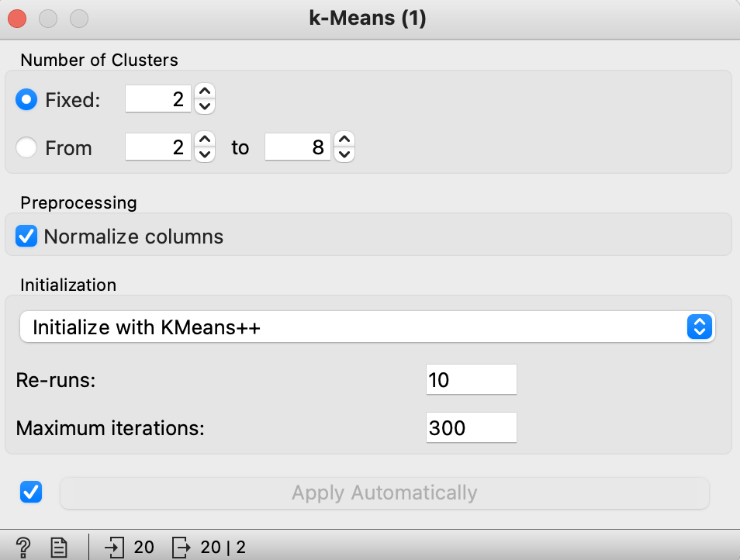Toggle the Apply Automatically checkbox
The image size is (740, 560).
click(31, 492)
